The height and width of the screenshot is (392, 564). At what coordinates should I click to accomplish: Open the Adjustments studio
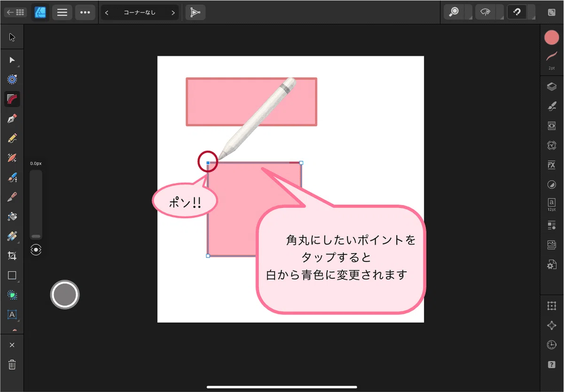tap(552, 185)
